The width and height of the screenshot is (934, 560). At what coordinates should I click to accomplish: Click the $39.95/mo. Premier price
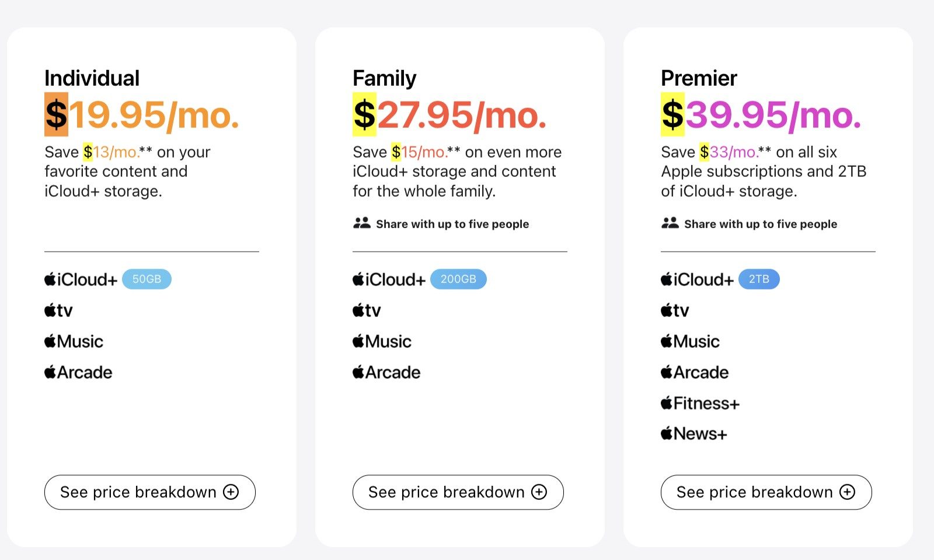(761, 115)
